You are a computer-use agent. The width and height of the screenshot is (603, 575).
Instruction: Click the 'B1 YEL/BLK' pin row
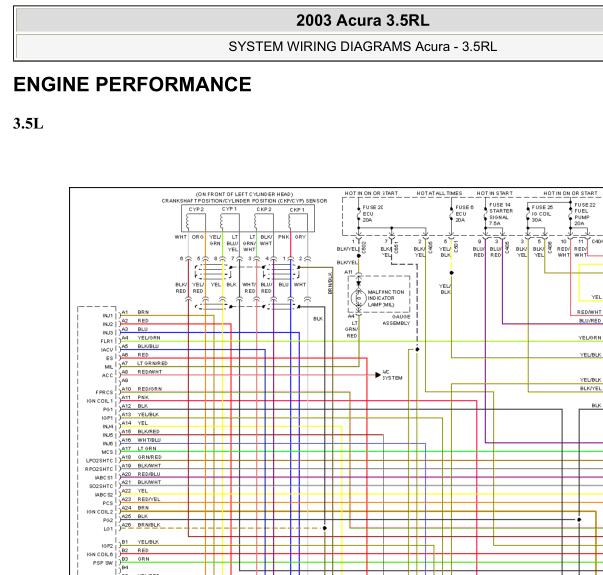click(x=140, y=542)
